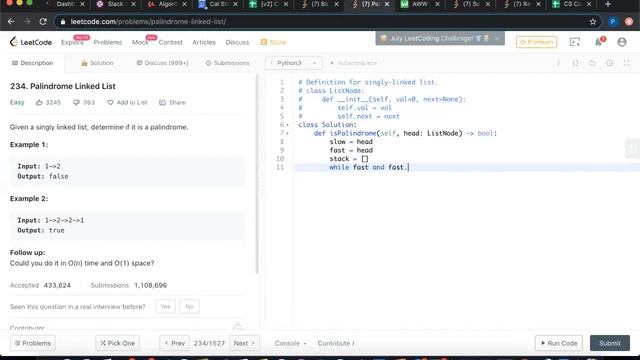Click the dislike icon showing 363

click(76, 102)
